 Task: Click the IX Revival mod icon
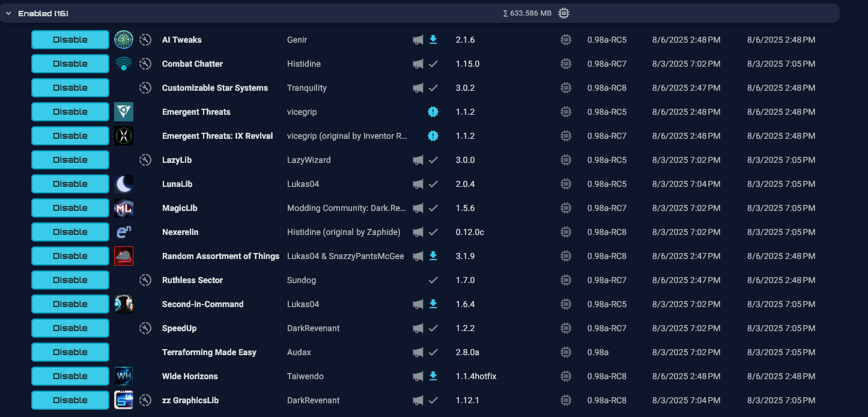click(124, 136)
